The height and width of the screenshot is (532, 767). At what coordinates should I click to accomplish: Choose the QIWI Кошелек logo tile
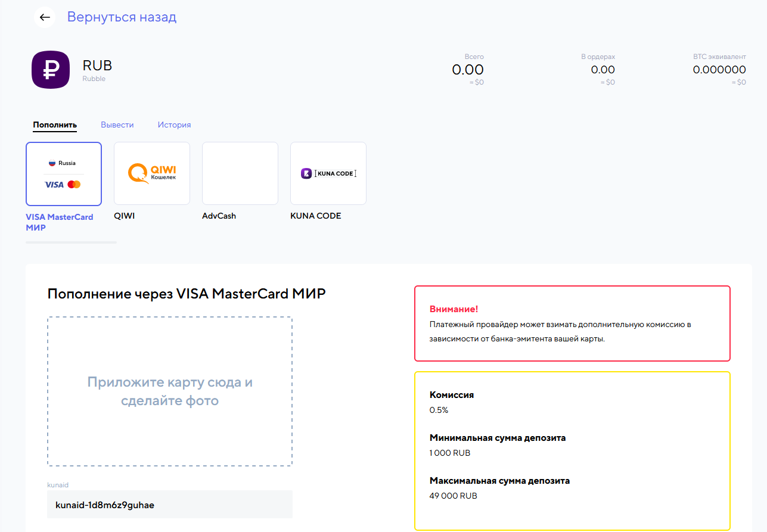click(x=152, y=173)
